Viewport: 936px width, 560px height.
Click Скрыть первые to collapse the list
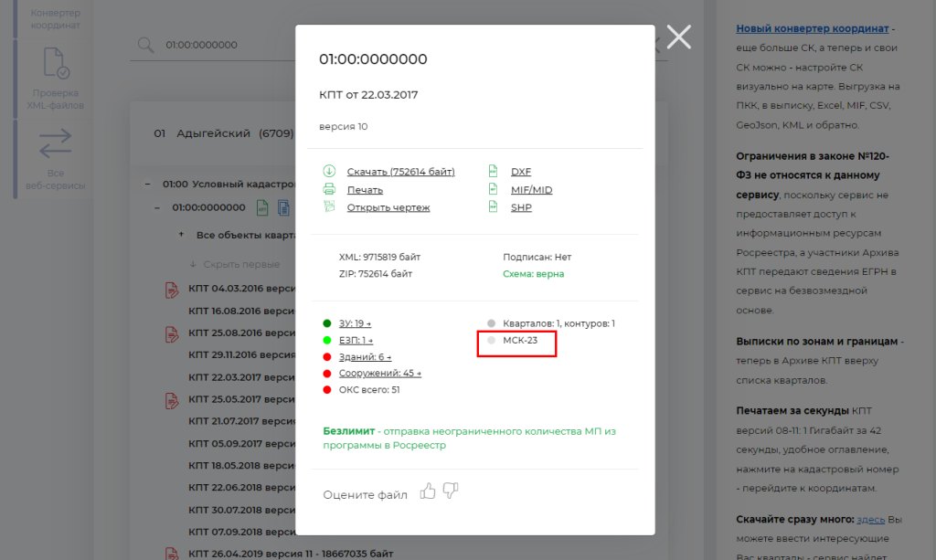point(241,264)
